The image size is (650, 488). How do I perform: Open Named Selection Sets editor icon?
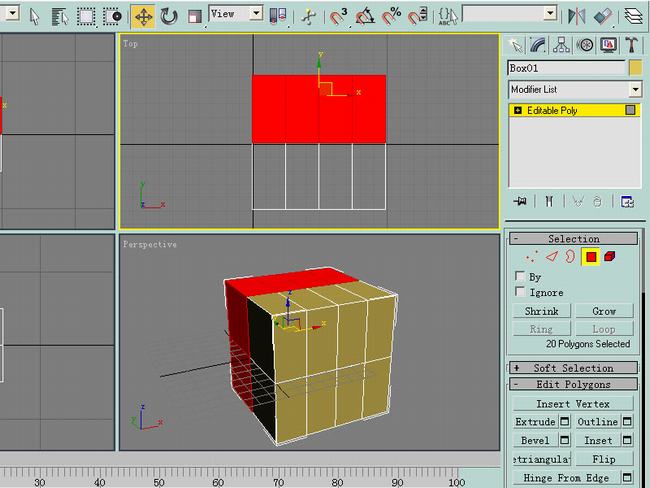(448, 17)
